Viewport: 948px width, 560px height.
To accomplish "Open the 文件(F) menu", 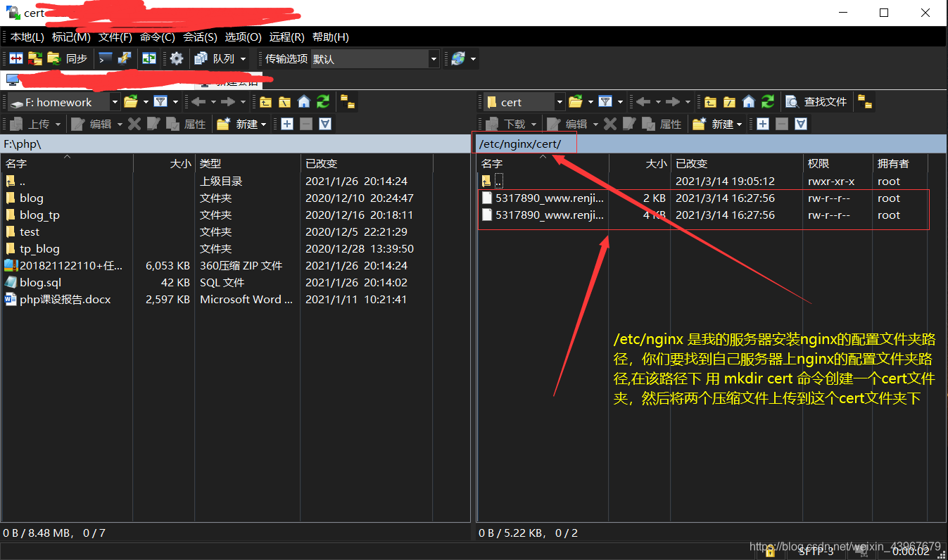I will (x=115, y=37).
